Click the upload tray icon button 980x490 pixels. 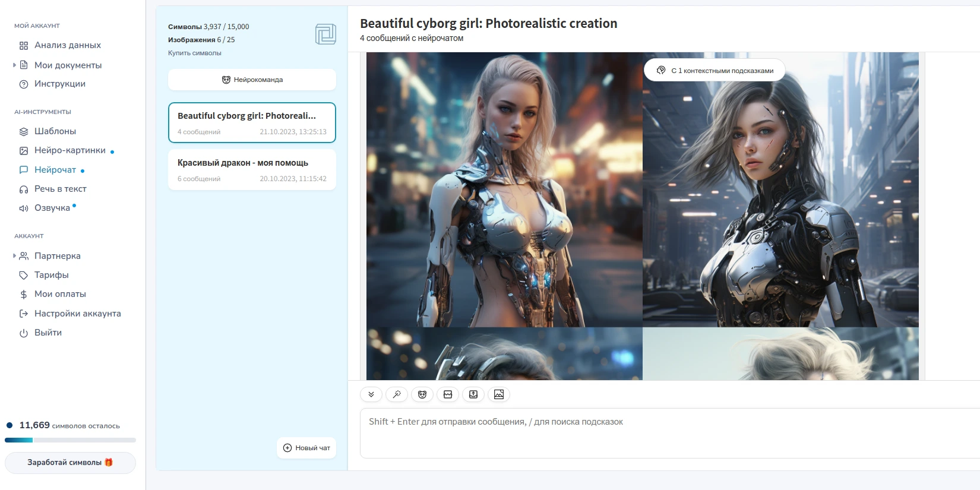click(x=473, y=394)
